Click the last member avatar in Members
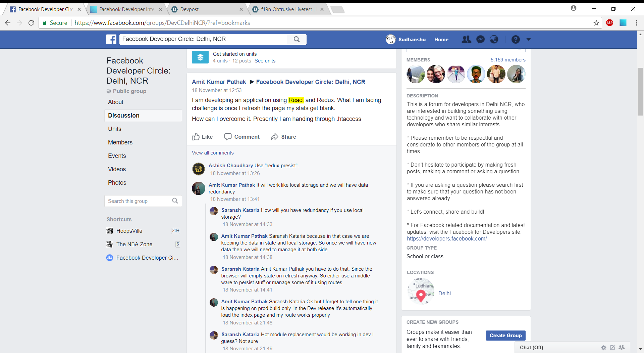The image size is (644, 353). point(516,74)
